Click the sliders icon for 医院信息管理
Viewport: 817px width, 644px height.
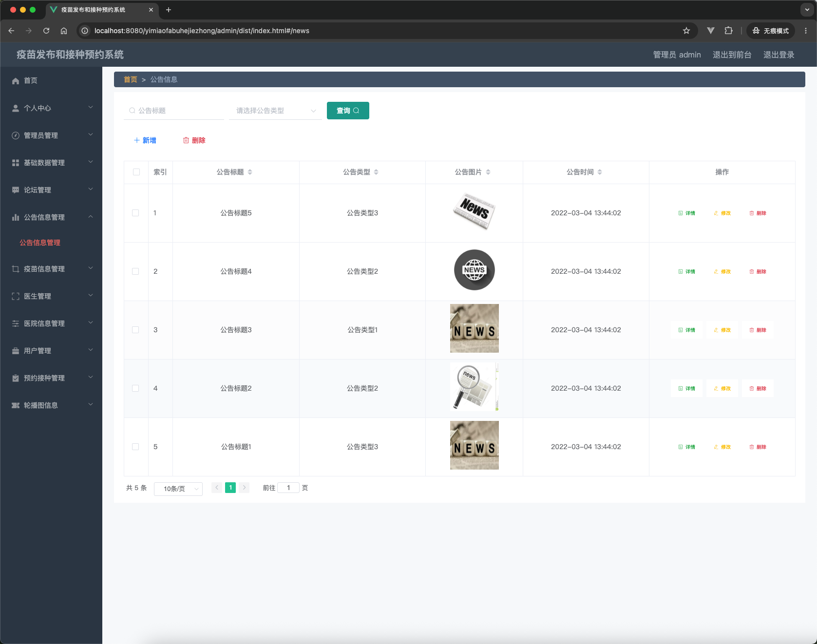16,323
